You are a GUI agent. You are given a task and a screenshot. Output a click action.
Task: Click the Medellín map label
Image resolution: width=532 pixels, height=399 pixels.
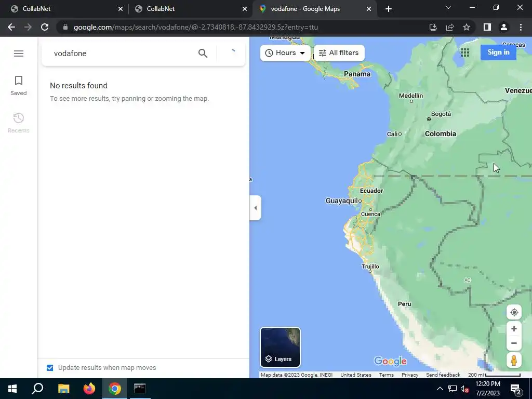coord(411,96)
